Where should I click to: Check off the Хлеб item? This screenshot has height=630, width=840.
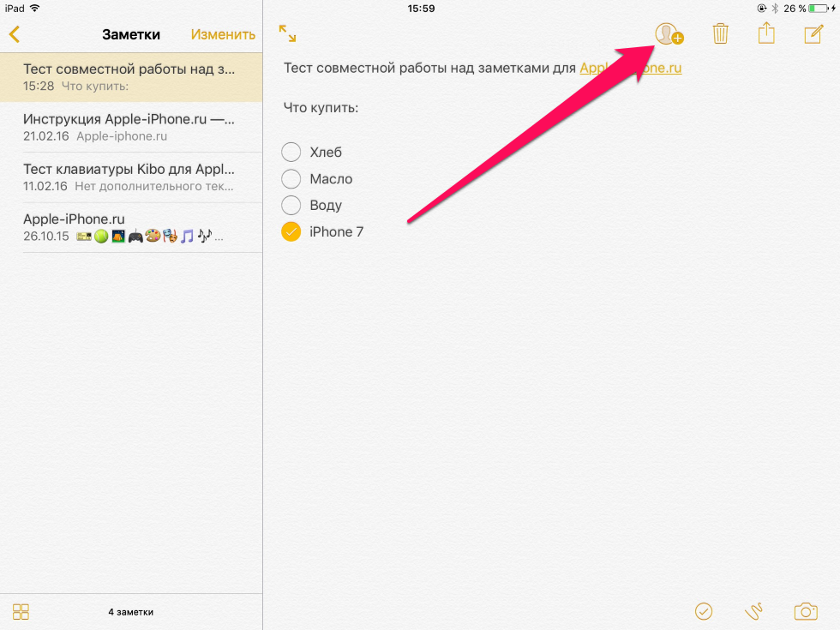tap(291, 153)
